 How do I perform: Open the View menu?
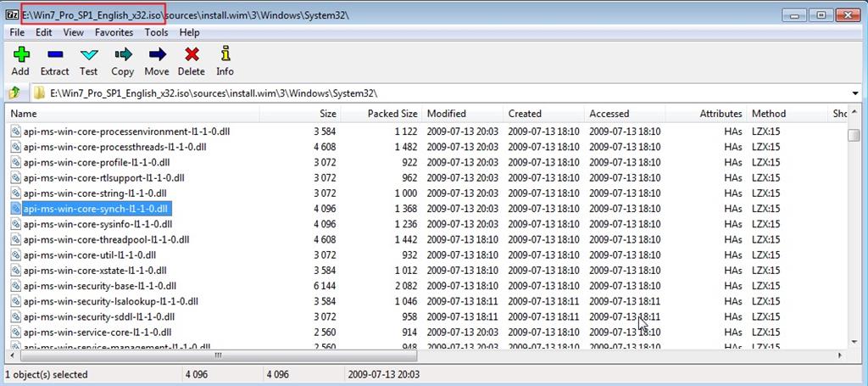pyautogui.click(x=73, y=33)
